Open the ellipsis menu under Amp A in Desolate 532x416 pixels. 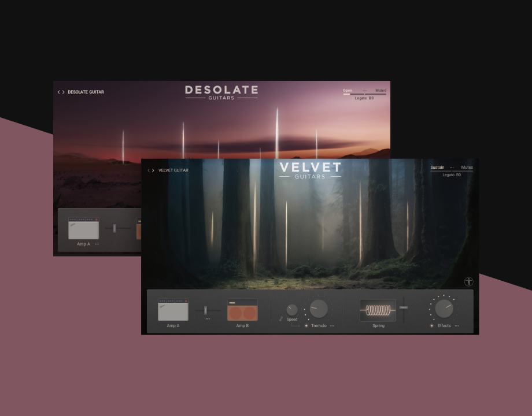96,244
